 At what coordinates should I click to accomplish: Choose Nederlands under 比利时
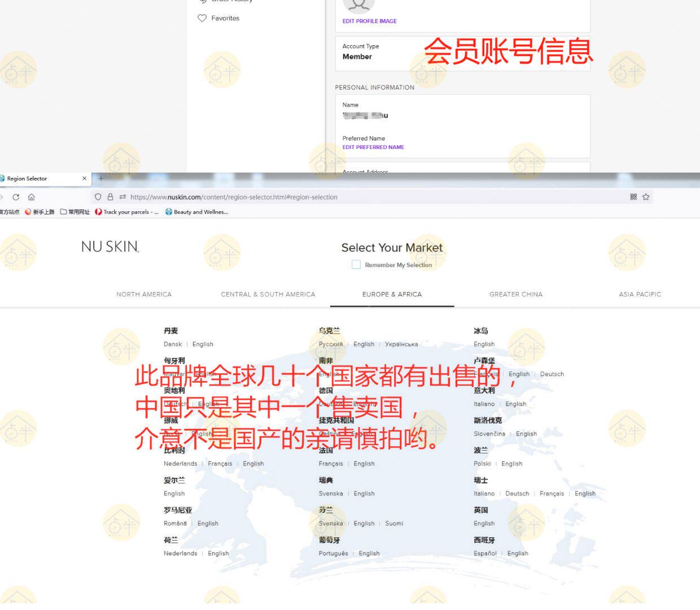pyautogui.click(x=181, y=464)
